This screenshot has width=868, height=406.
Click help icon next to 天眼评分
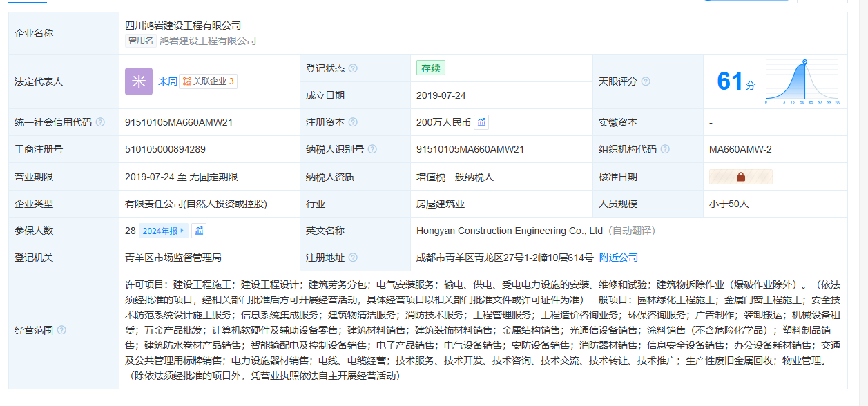click(x=646, y=81)
